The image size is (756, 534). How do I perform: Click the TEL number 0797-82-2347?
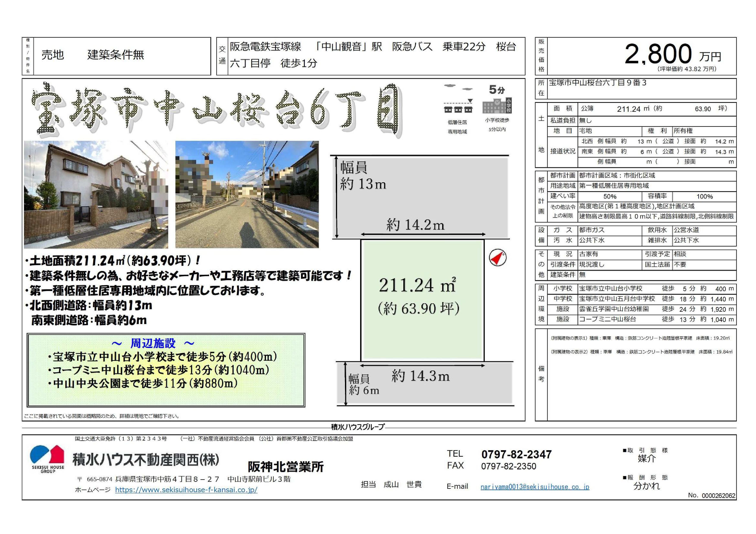click(516, 454)
